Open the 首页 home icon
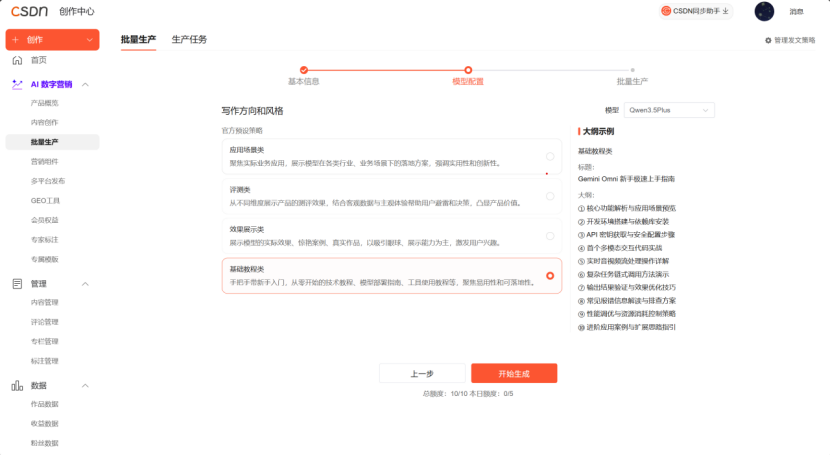This screenshot has width=830, height=456. click(17, 60)
